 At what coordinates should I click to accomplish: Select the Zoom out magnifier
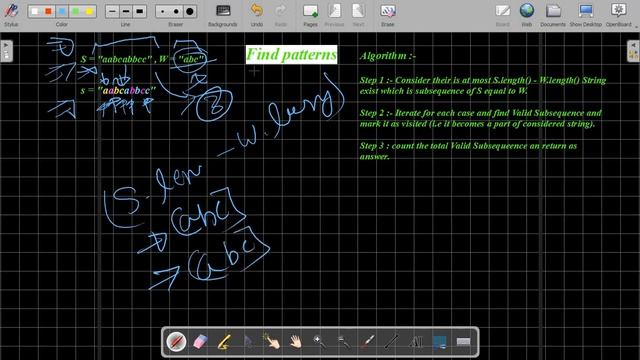(x=344, y=342)
